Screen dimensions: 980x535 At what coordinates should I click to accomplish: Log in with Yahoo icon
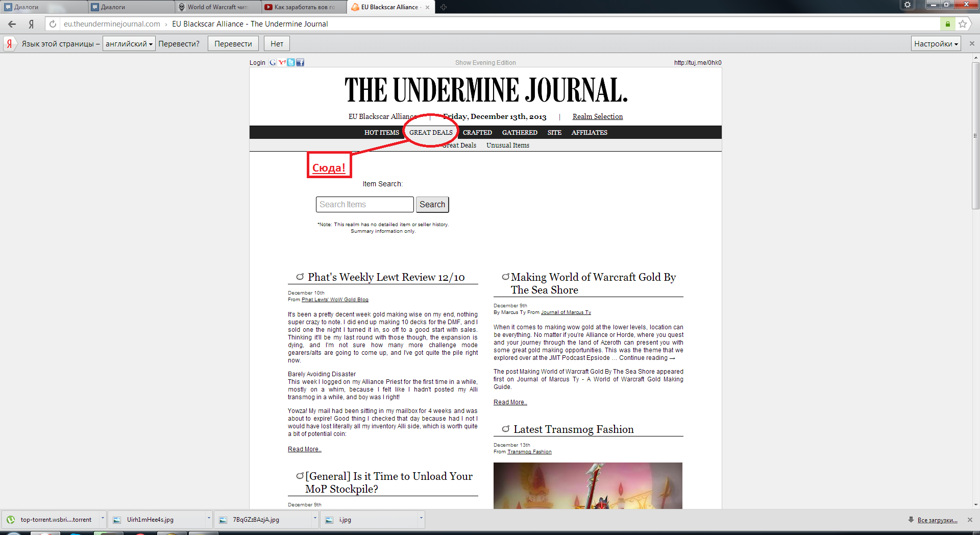282,62
